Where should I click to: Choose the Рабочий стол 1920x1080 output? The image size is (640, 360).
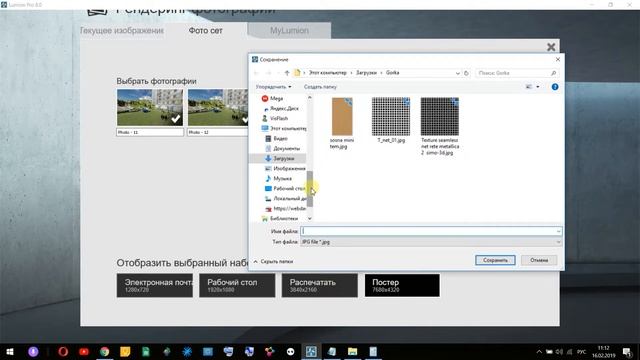[x=237, y=285]
